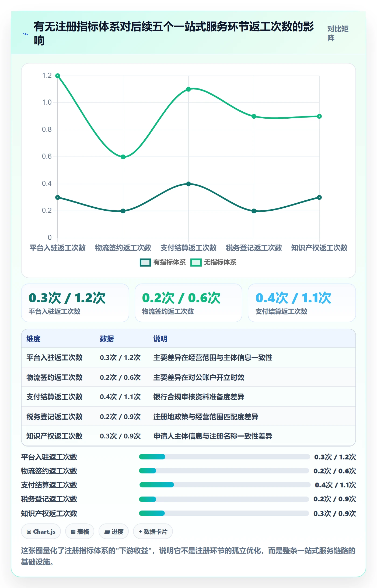Open the 0.2次 / 0.6次 data card
Viewport: 377px width, 588px height.
point(188,303)
